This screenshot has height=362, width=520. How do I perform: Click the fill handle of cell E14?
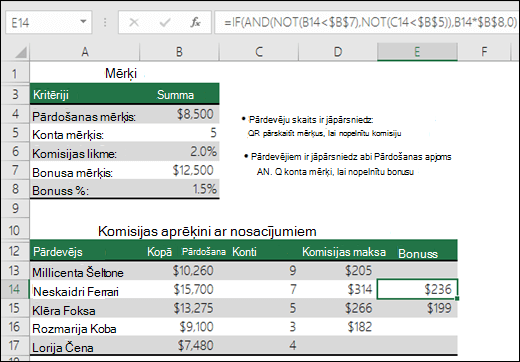pos(457,298)
